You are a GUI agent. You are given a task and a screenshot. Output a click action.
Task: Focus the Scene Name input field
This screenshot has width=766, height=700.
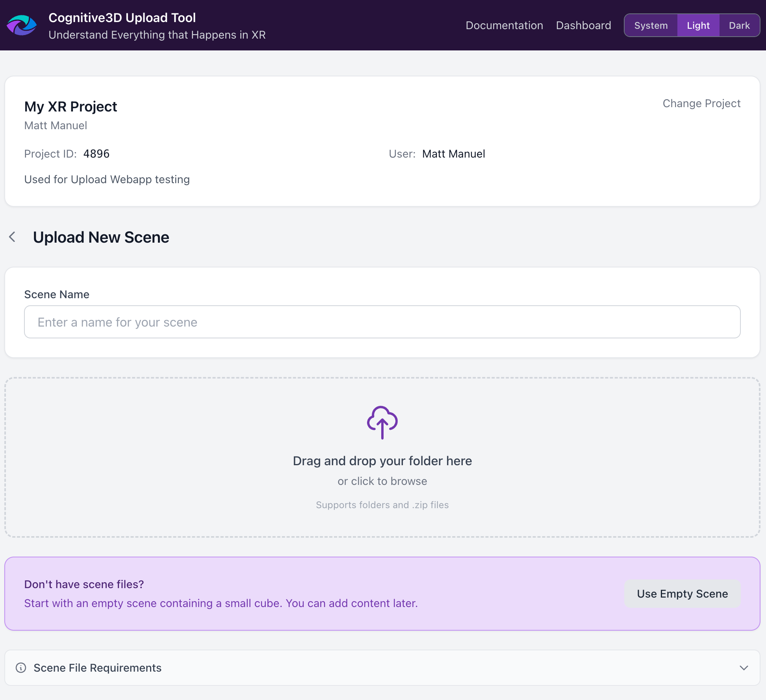(x=382, y=322)
